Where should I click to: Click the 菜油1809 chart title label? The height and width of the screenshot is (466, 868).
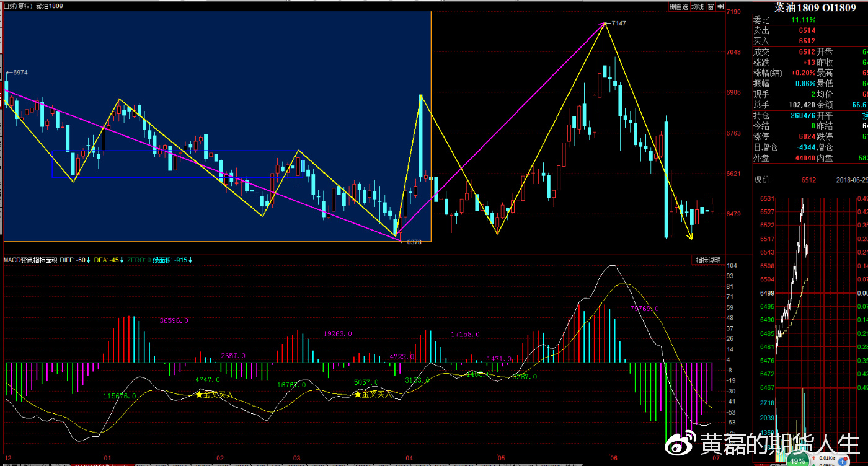[50, 6]
